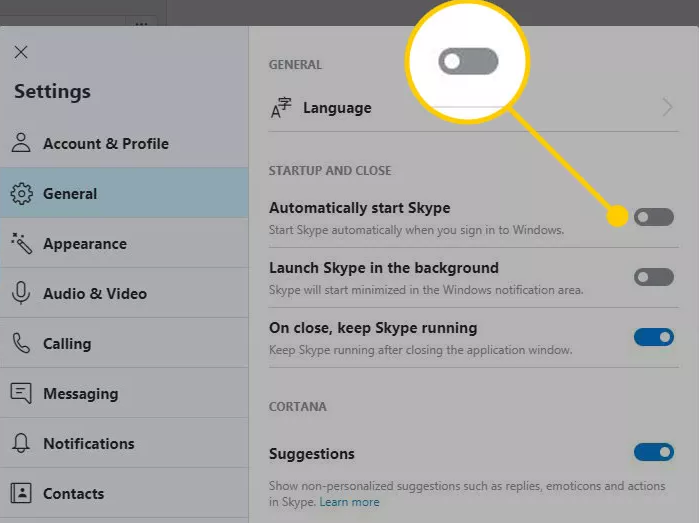Open Notifications settings
Viewport: 699px width, 523px height.
click(124, 443)
